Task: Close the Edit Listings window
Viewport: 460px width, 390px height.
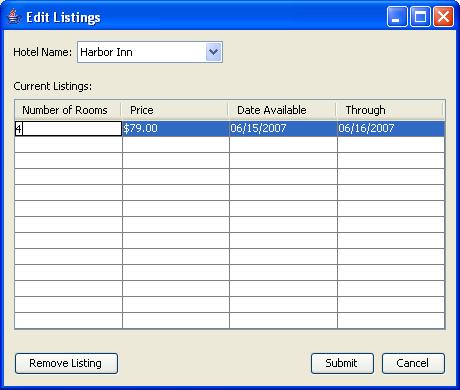Action: 443,16
